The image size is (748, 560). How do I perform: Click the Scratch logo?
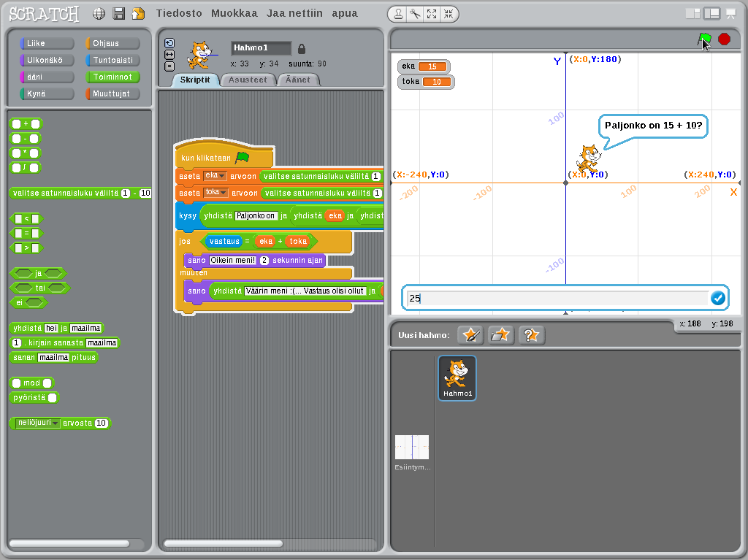click(44, 14)
